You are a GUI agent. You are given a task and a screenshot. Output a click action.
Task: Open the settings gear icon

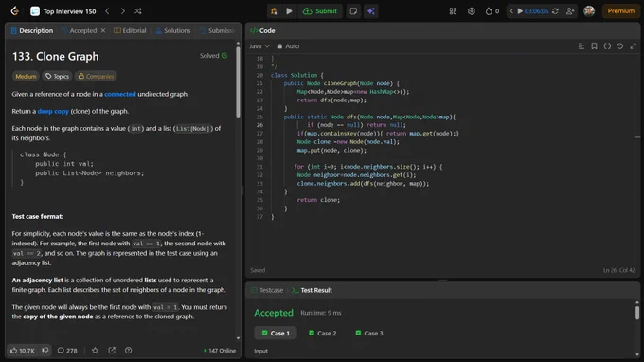click(x=471, y=11)
